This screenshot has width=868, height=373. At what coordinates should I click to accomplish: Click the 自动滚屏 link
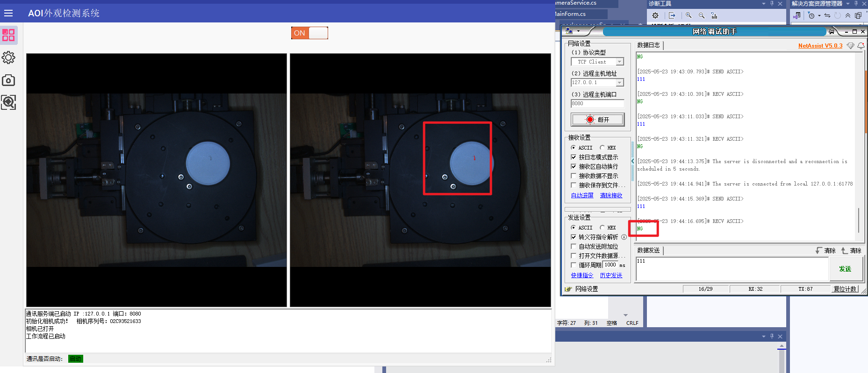[582, 195]
